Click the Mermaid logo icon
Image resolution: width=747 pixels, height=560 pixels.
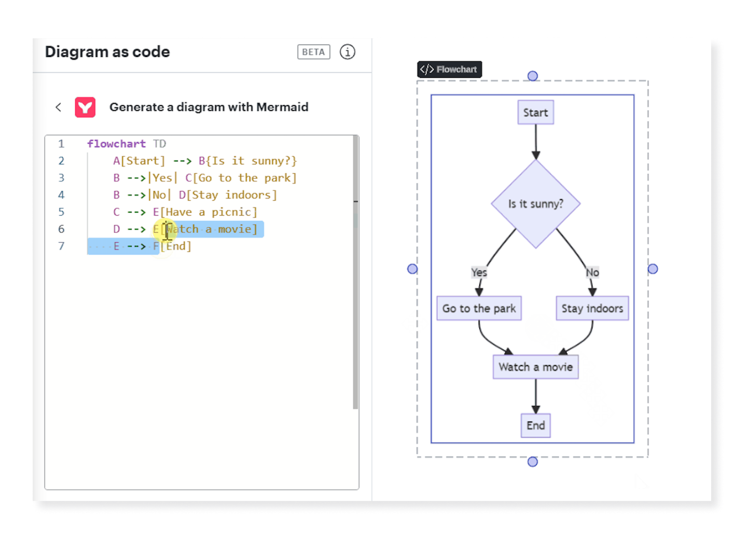coord(85,107)
